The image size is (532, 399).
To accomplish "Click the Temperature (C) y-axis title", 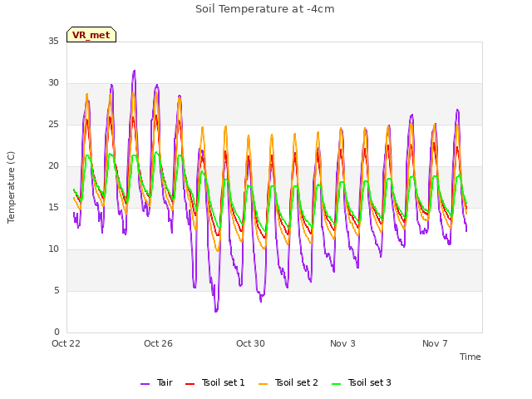I will [x=11, y=187].
